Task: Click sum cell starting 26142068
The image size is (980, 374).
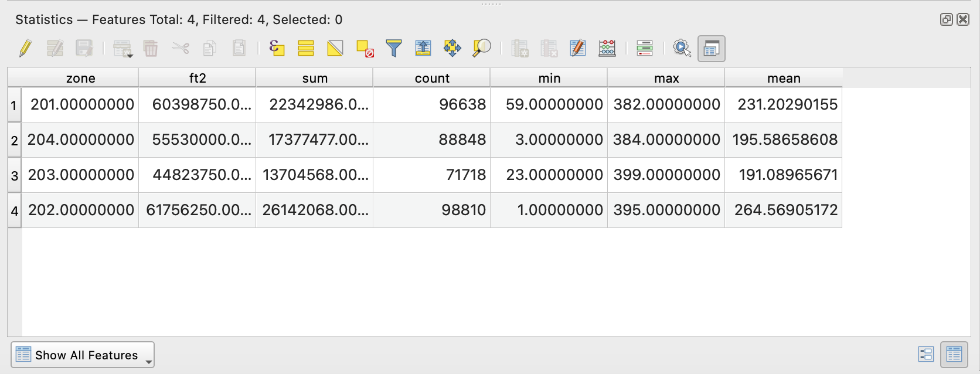Action: pos(315,210)
